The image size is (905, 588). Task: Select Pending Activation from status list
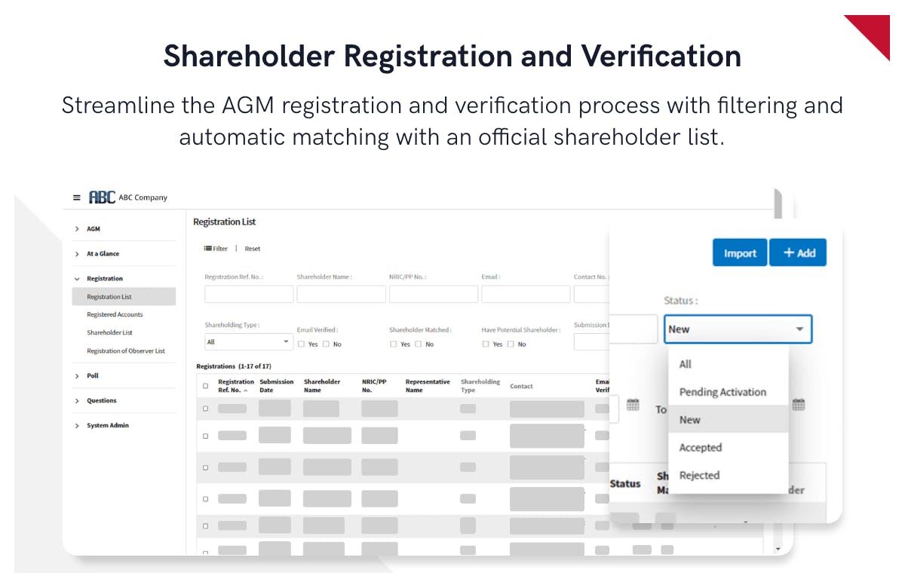(x=722, y=392)
